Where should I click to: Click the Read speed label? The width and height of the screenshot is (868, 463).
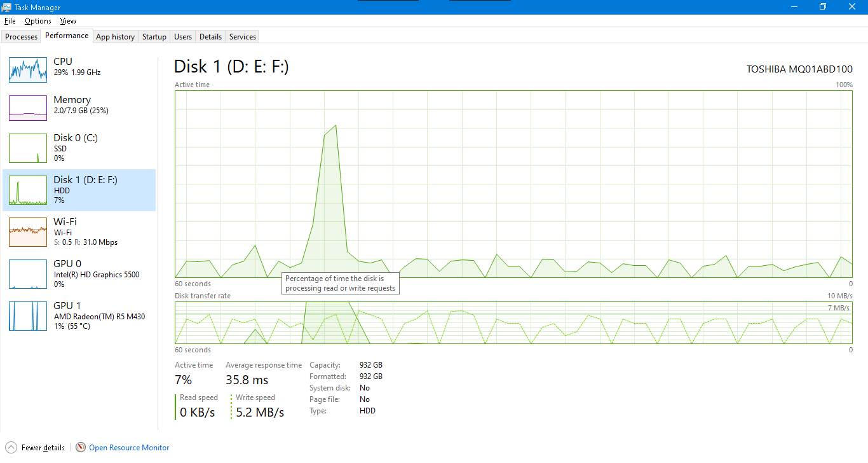pos(199,397)
